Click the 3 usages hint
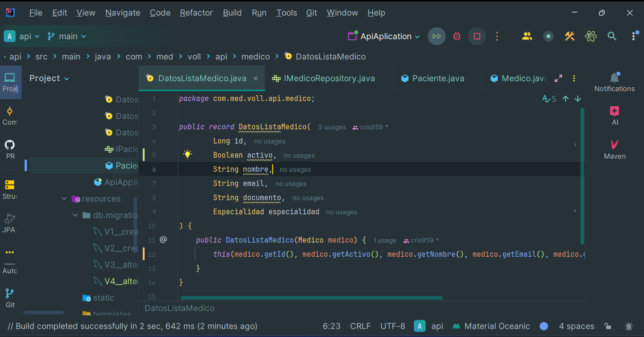This screenshot has height=337, width=644. 332,127
